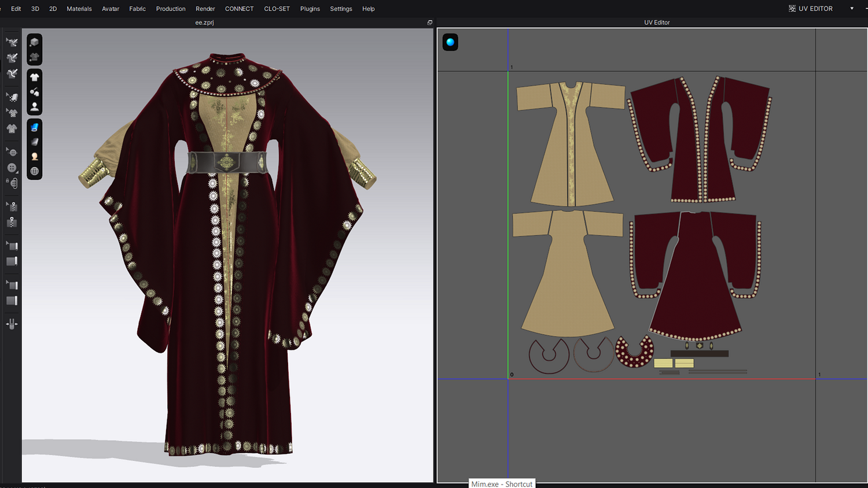Open the Materials menu

(x=79, y=9)
